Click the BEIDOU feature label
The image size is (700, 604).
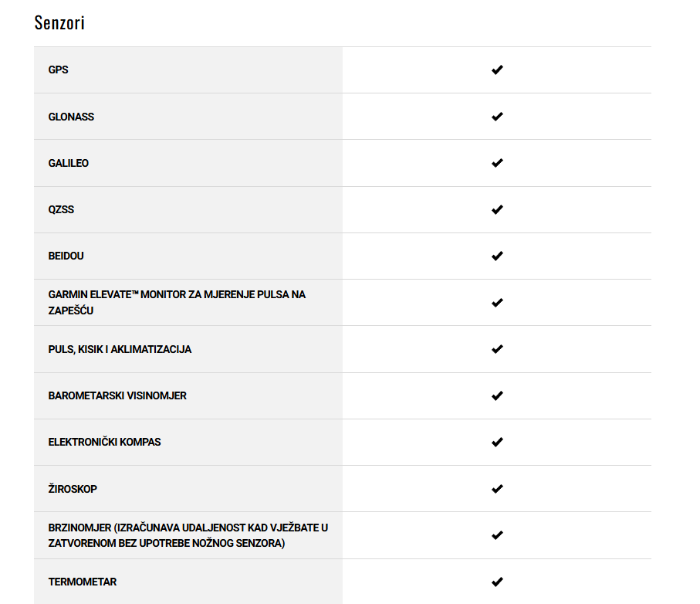pos(66,256)
